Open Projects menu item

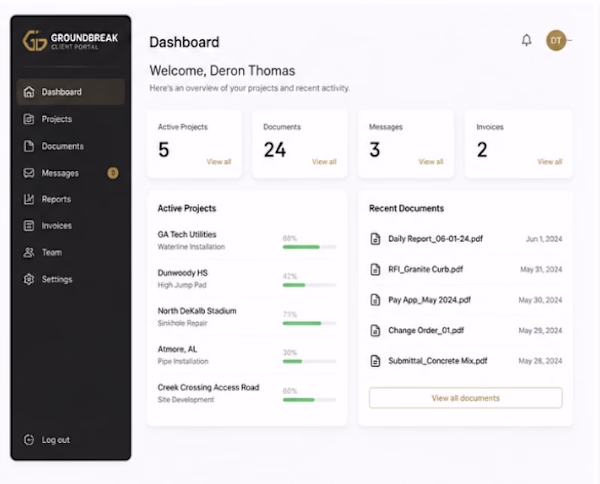click(x=71, y=119)
